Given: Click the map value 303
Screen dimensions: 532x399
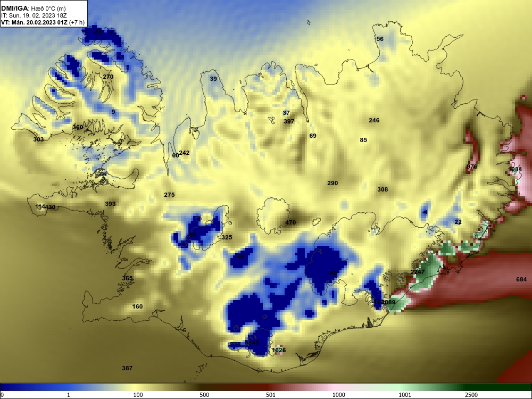Looking at the screenshot, I should click(38, 139).
